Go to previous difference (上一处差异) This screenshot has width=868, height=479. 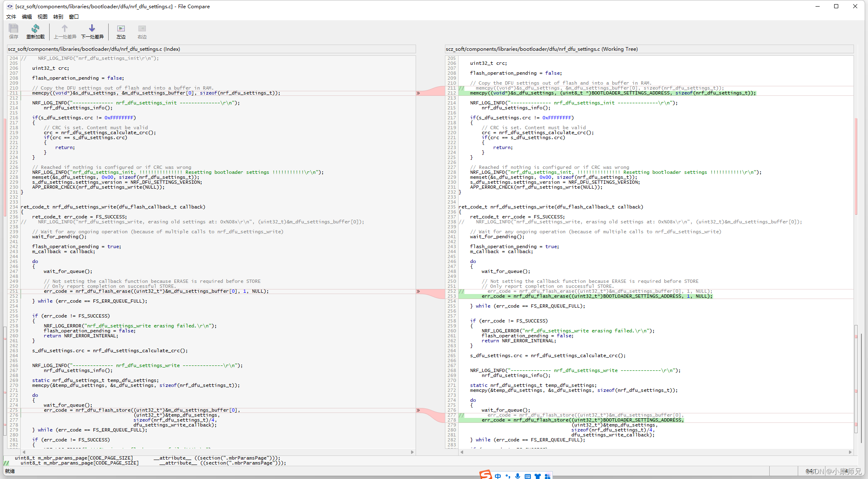[65, 31]
